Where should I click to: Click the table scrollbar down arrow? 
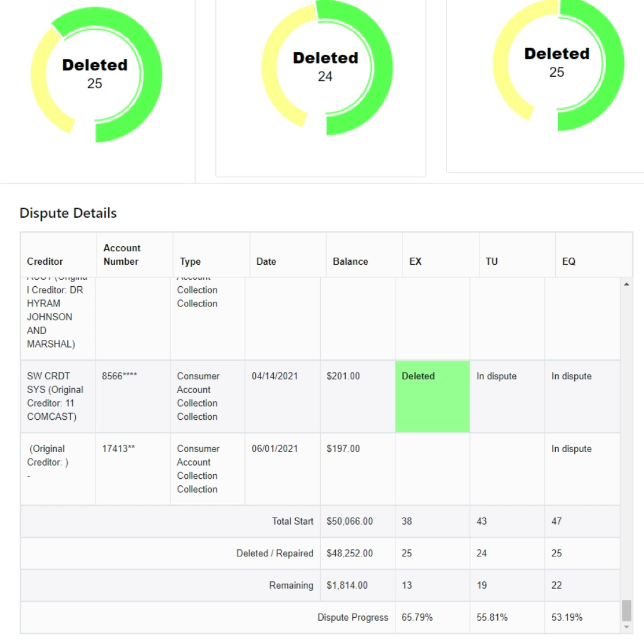tap(626, 627)
